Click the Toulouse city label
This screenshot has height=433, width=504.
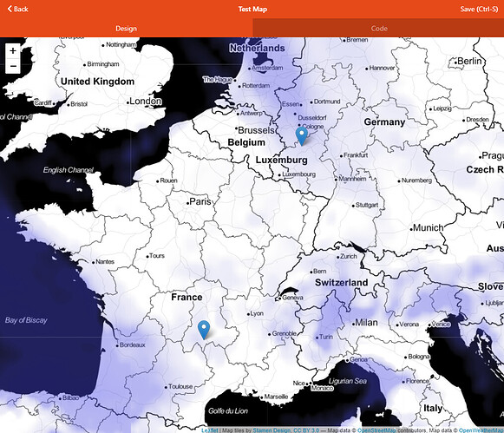click(180, 386)
